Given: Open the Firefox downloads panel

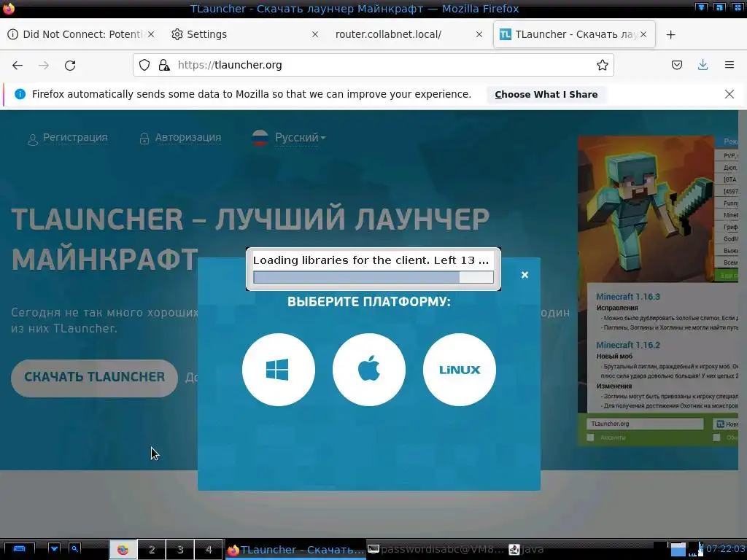Looking at the screenshot, I should tap(703, 65).
